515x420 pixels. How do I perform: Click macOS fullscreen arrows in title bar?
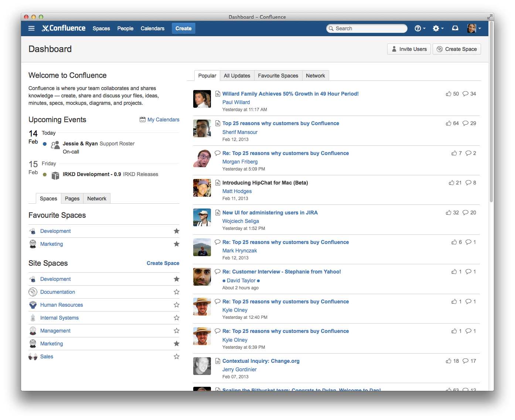[x=490, y=17]
